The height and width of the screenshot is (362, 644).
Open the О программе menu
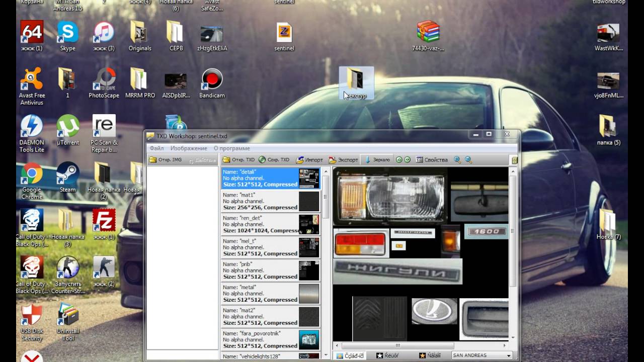(231, 148)
